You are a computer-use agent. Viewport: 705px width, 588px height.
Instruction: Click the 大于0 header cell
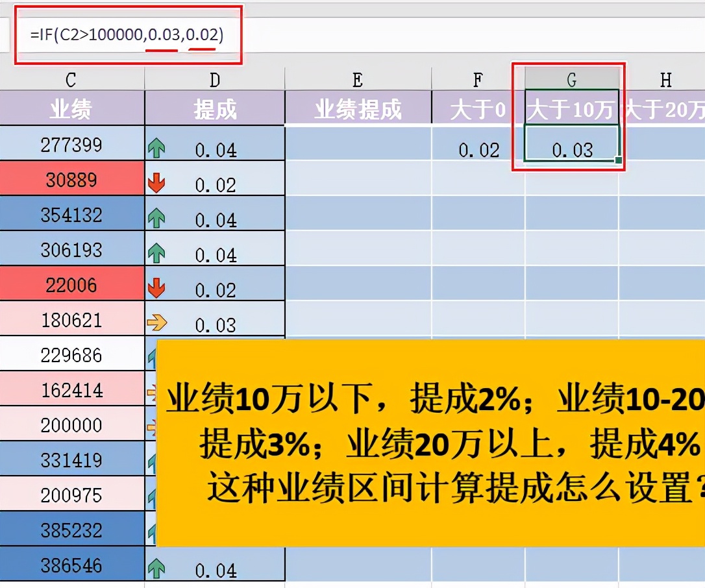(x=478, y=108)
